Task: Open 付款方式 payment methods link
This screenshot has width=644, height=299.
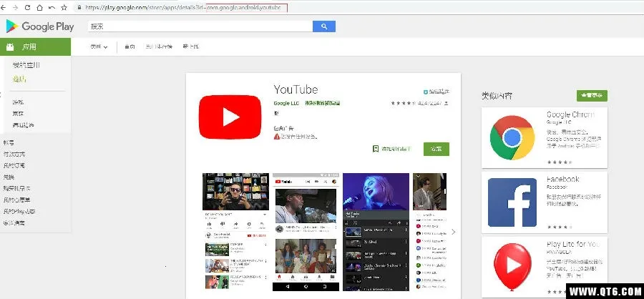Action: click(14, 154)
